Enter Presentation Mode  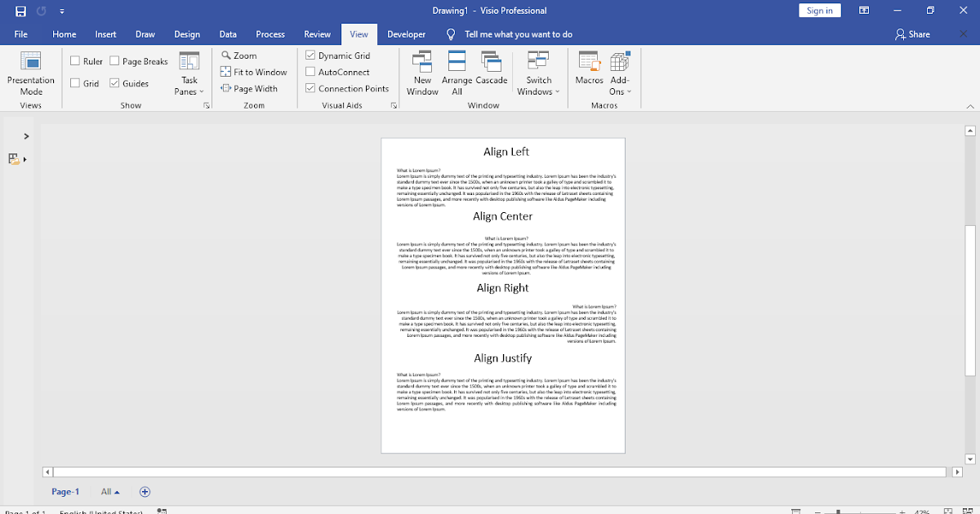coord(30,73)
